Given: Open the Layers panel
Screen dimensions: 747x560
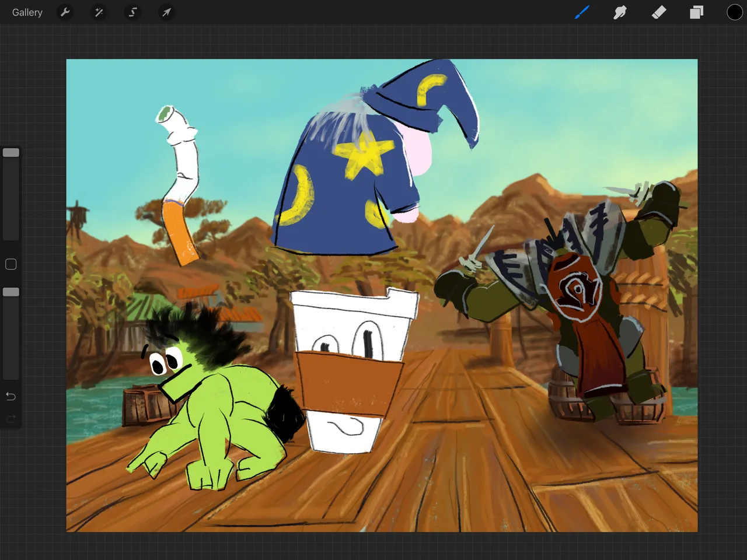Looking at the screenshot, I should tap(696, 12).
